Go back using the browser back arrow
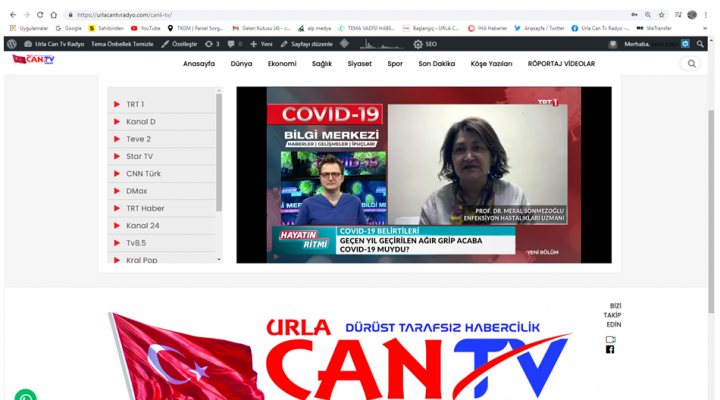Viewport: 720px width, 400px height. click(12, 15)
